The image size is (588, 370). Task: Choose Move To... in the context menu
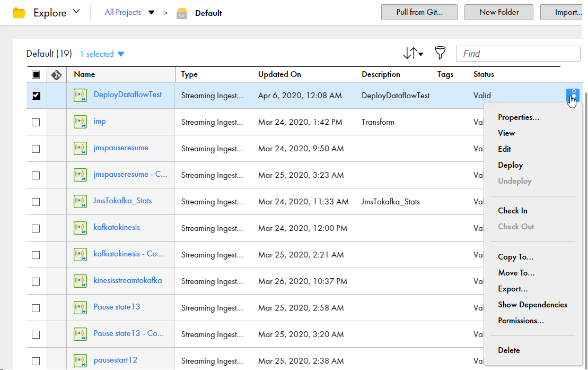516,273
